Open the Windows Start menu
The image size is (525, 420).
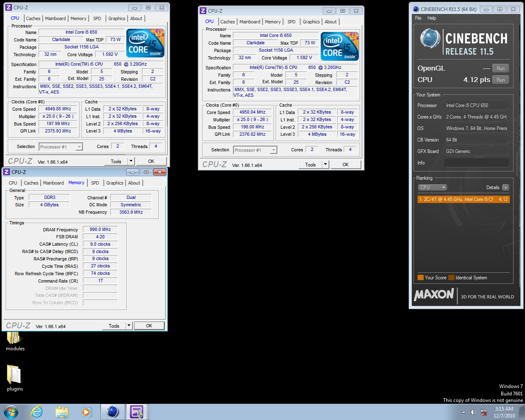[x=11, y=412]
